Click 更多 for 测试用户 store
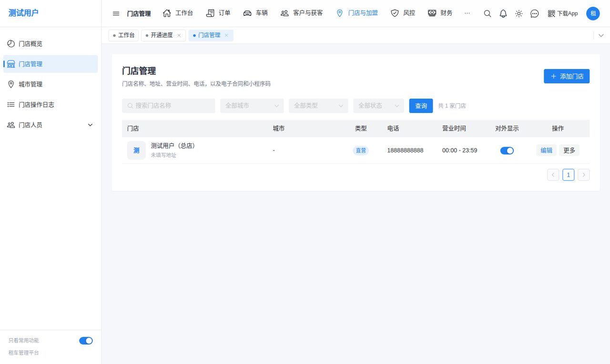The width and height of the screenshot is (610, 364). tap(569, 151)
